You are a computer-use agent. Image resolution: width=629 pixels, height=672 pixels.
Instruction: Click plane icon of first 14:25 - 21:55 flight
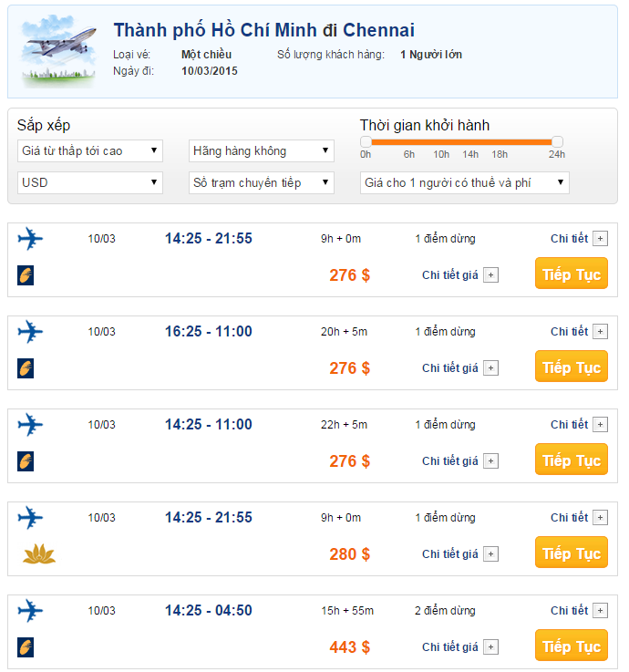coord(30,239)
